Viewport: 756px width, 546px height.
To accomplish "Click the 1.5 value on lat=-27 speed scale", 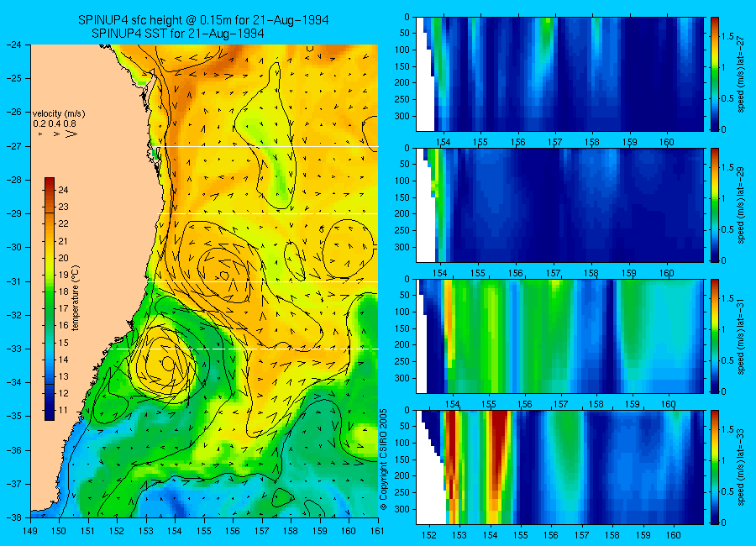I will click(x=727, y=36).
